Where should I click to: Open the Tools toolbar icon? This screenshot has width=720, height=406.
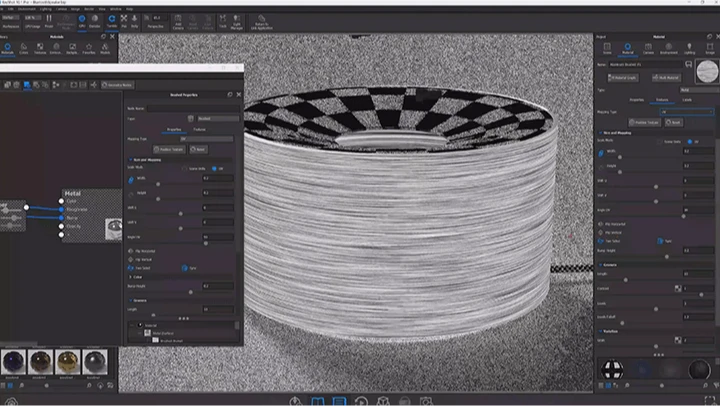click(223, 21)
